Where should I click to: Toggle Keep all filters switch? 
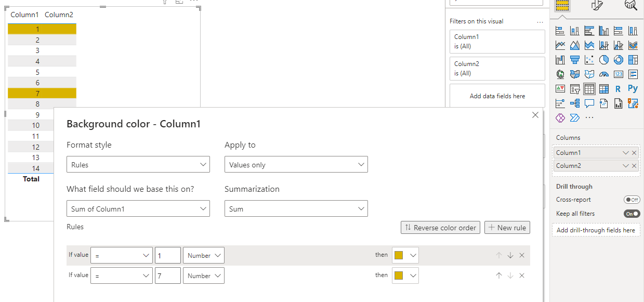[632, 214]
